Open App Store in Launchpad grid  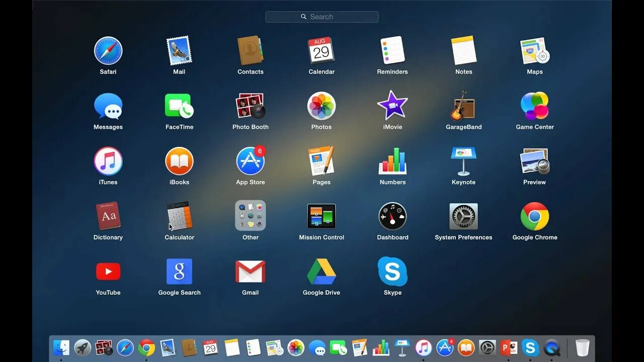tap(250, 161)
